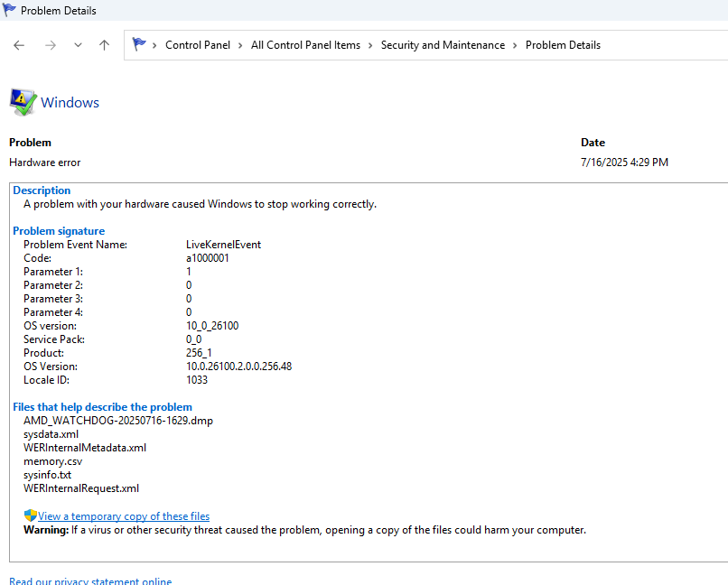The image size is (728, 585).
Task: Navigate to Control Panel breadcrumb
Action: click(197, 45)
